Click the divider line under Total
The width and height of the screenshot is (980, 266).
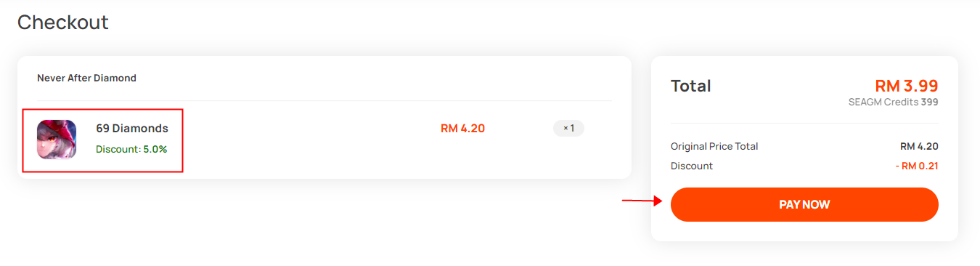click(x=804, y=123)
